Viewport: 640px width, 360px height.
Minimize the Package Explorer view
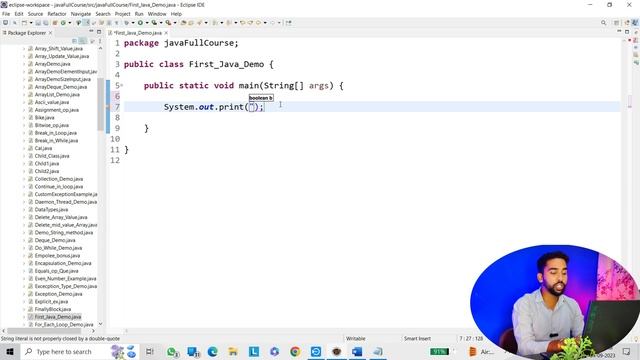click(91, 31)
